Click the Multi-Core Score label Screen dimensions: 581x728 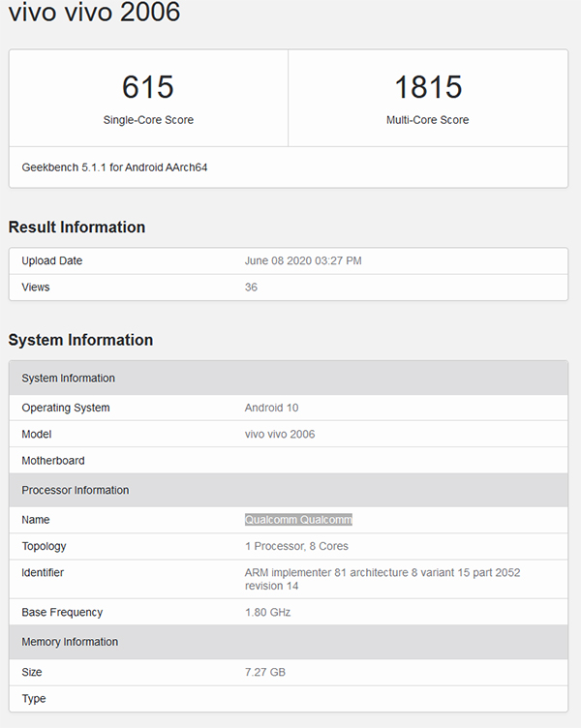coord(427,120)
